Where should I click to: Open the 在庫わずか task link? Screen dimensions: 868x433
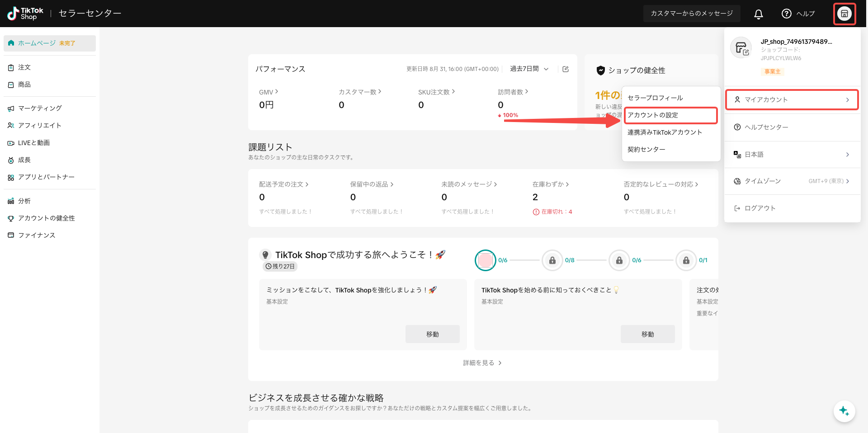point(551,184)
